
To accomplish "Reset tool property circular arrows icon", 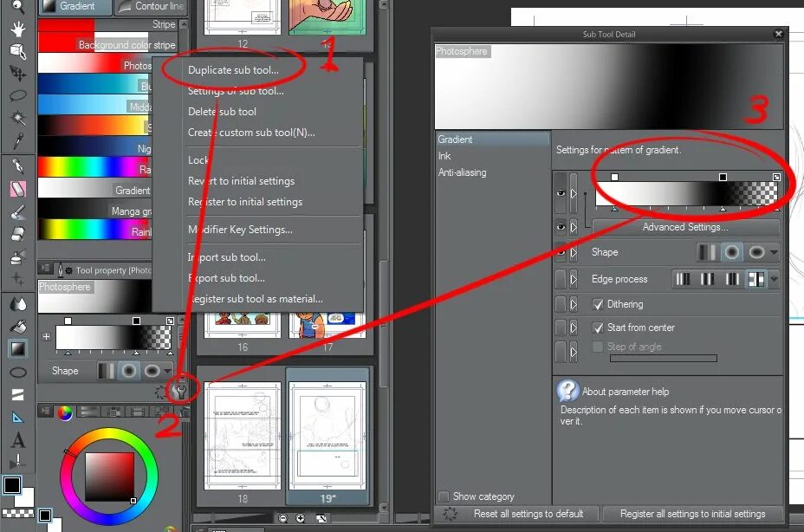I will (161, 392).
